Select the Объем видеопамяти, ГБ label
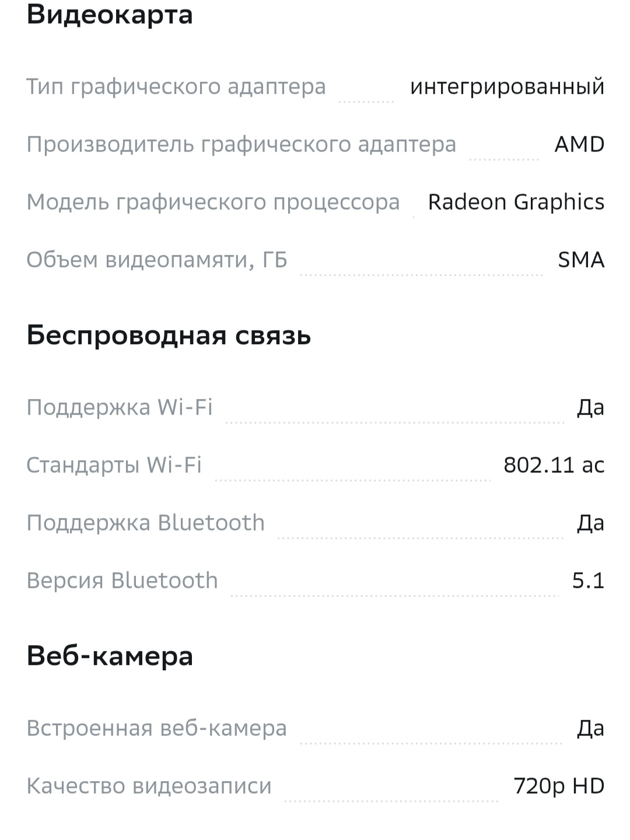The width and height of the screenshot is (630, 840). [x=156, y=260]
